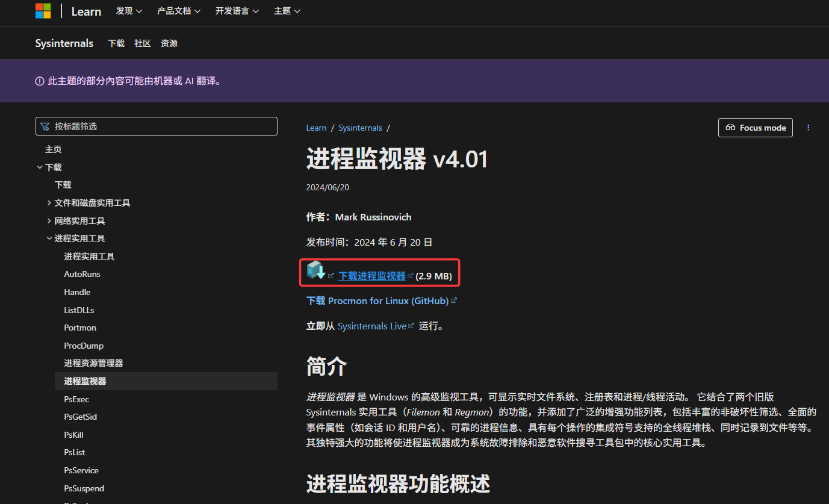Click external link icon after Procmon for Linux
Screen dimensions: 829x504
click(x=454, y=300)
